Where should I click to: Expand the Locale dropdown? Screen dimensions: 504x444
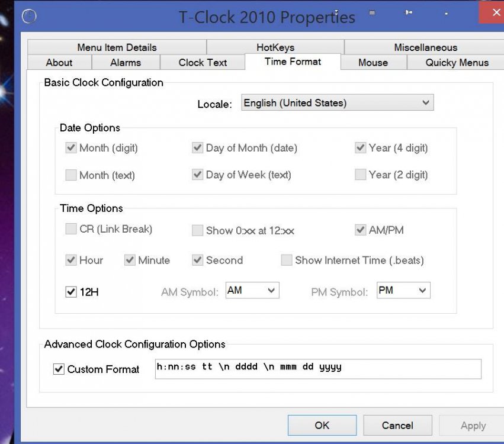(338, 103)
